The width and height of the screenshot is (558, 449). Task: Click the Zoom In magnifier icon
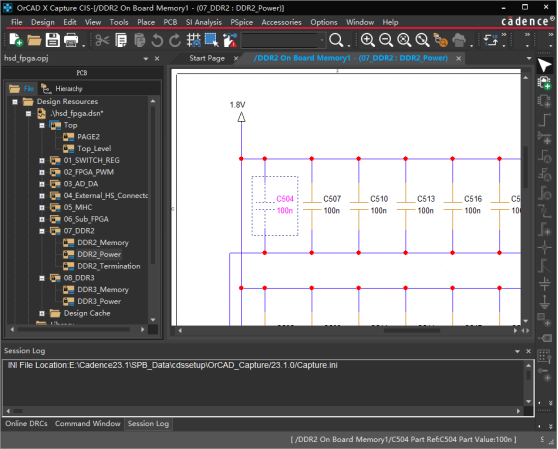click(x=368, y=40)
